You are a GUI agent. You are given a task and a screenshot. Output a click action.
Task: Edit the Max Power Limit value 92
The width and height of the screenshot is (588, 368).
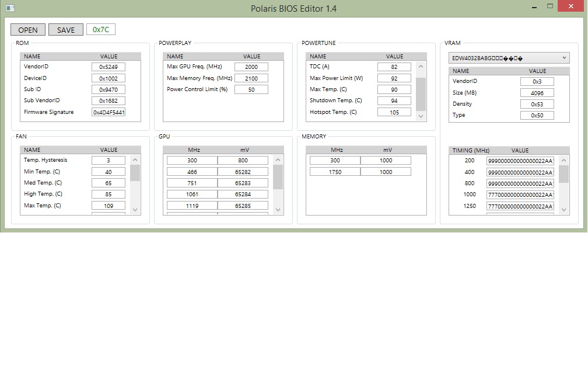(x=394, y=78)
